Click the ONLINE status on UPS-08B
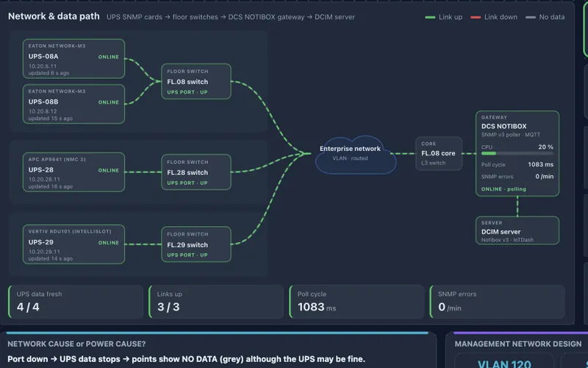The image size is (588, 368). (x=109, y=102)
